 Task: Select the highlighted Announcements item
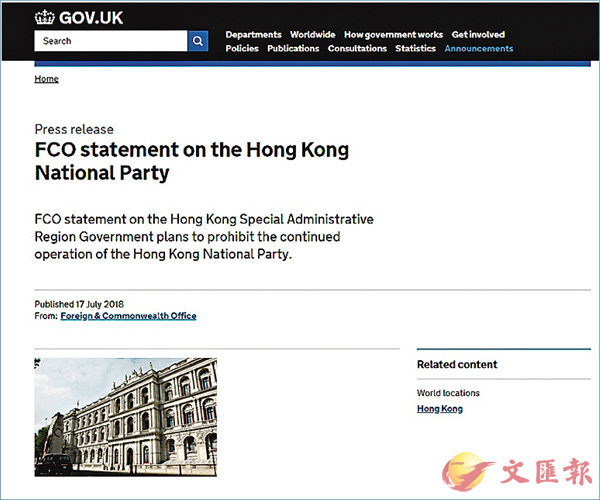478,48
